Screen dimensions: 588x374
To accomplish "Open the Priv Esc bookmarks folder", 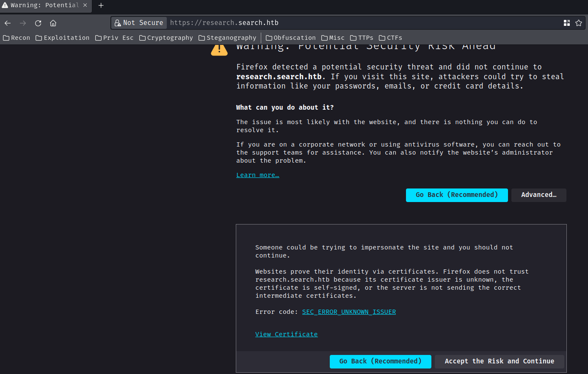I will 114,38.
